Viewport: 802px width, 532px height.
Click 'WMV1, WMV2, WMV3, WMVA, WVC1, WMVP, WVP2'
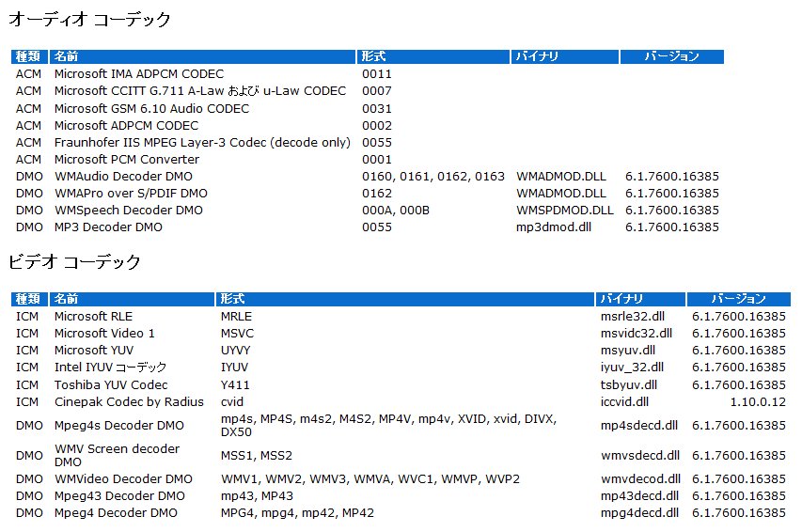tap(370, 478)
